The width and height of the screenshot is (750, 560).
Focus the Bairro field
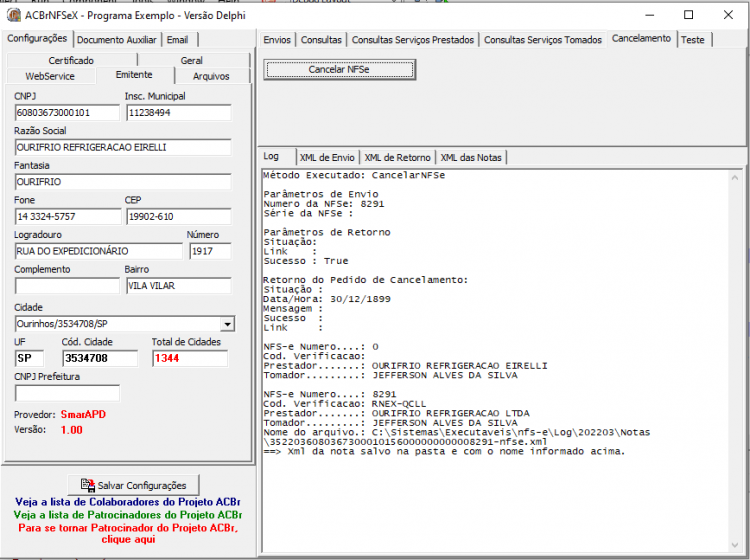179,286
